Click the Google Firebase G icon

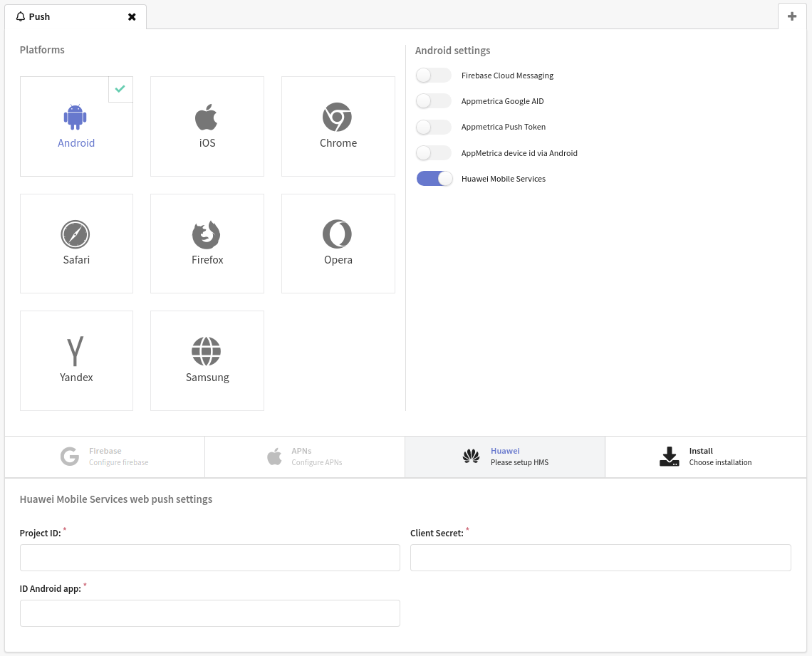(70, 457)
